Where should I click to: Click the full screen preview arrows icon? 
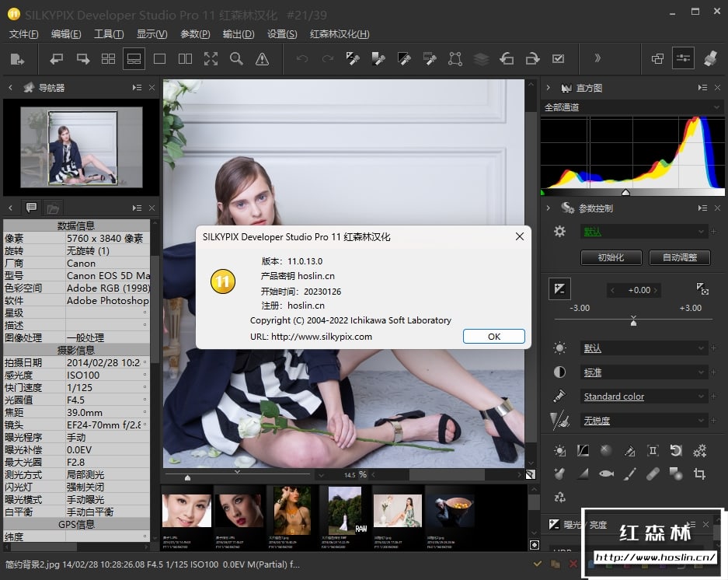211,58
